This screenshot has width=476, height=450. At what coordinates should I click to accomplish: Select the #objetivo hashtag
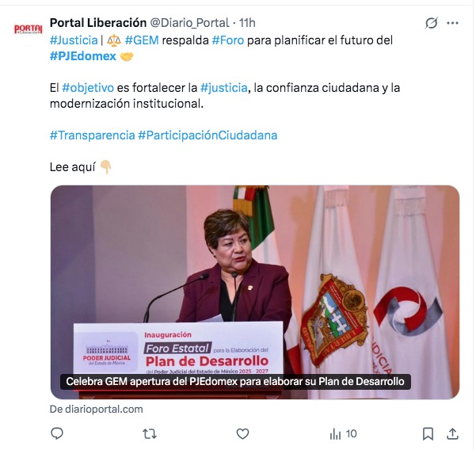[88, 88]
